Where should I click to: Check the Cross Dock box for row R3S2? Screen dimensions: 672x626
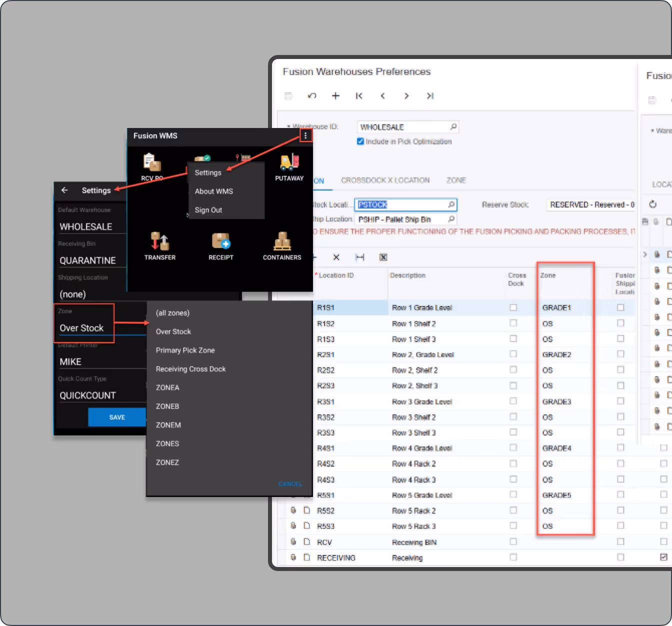tap(513, 416)
